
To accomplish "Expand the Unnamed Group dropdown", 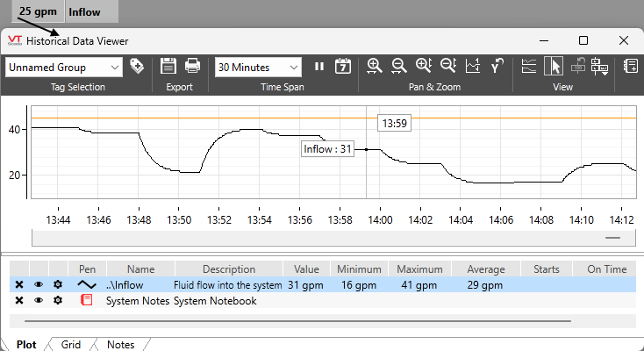I will [x=116, y=67].
